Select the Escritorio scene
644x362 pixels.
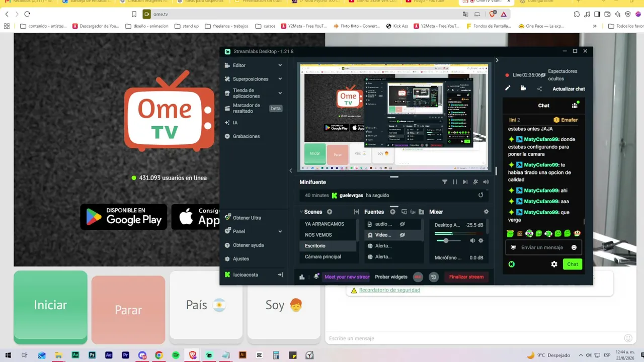328,246
